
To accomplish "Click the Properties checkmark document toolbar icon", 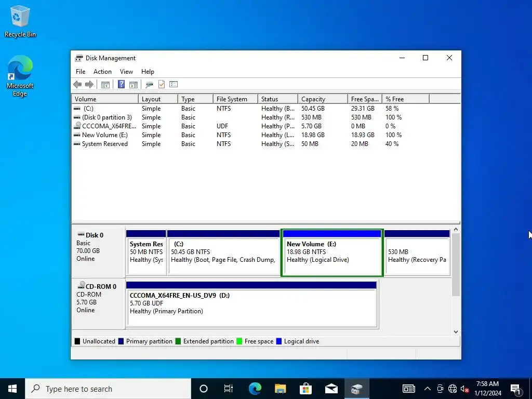I will pyautogui.click(x=162, y=84).
